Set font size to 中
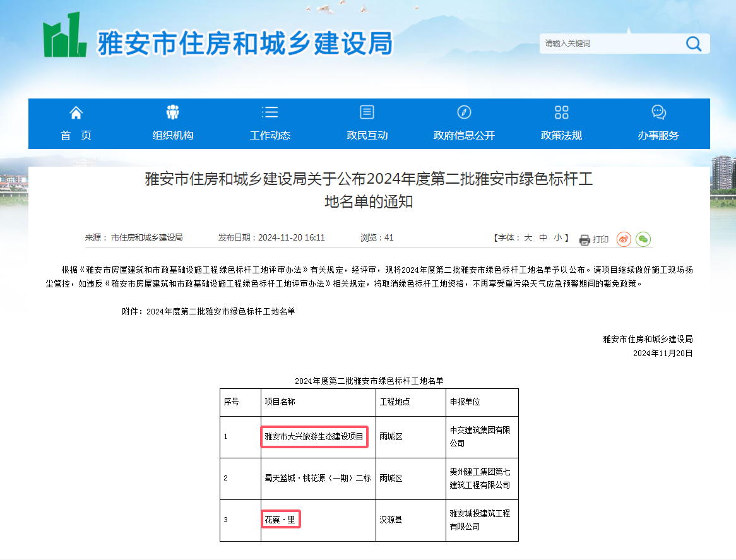736x560 pixels. tap(543, 238)
